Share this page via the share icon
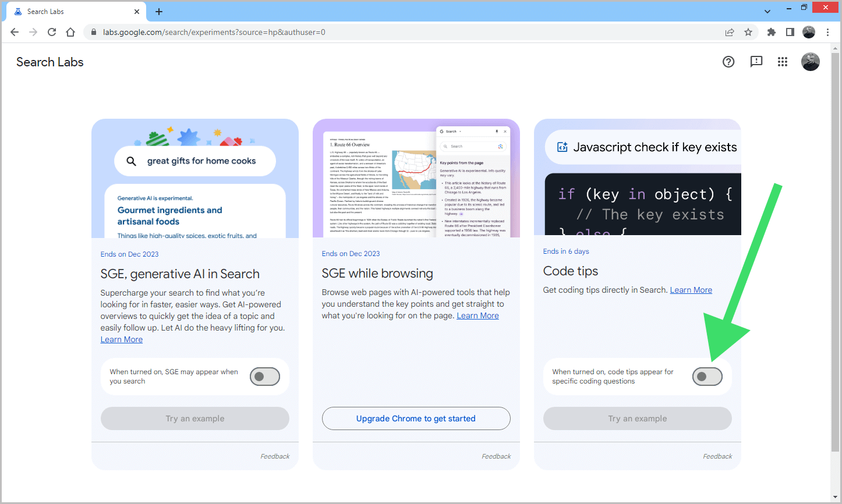842x504 pixels. [730, 33]
